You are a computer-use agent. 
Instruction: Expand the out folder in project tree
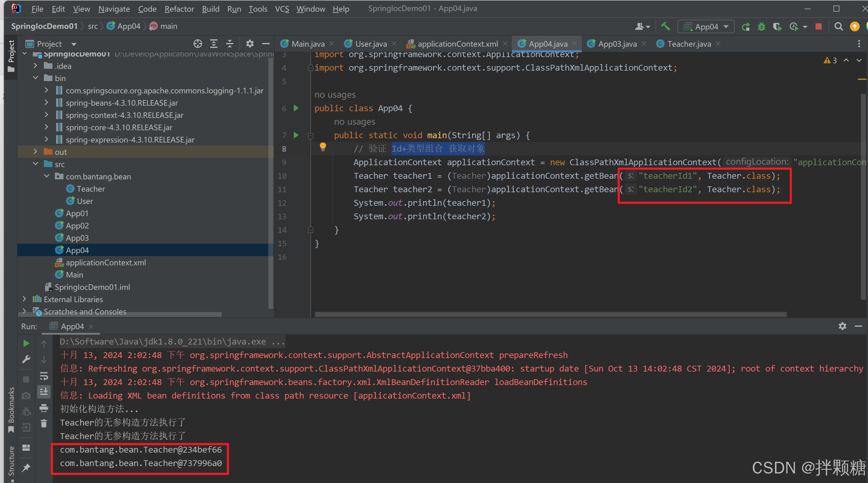pos(35,152)
